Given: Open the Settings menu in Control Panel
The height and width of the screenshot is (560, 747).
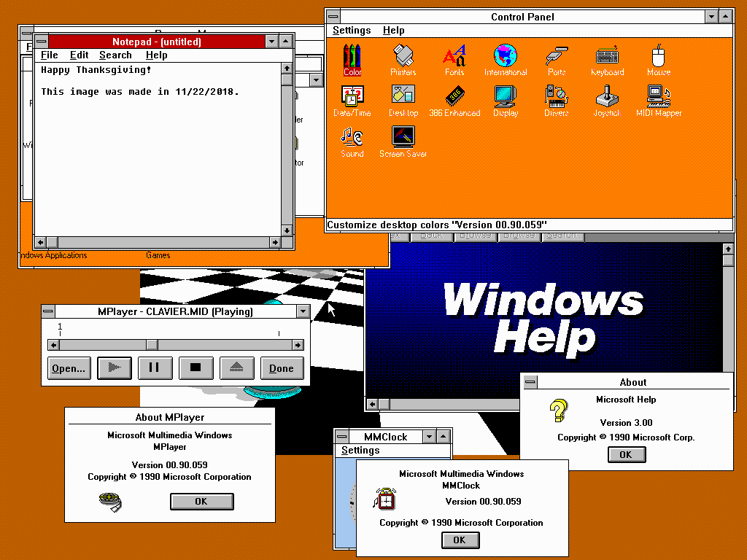Looking at the screenshot, I should tap(352, 30).
